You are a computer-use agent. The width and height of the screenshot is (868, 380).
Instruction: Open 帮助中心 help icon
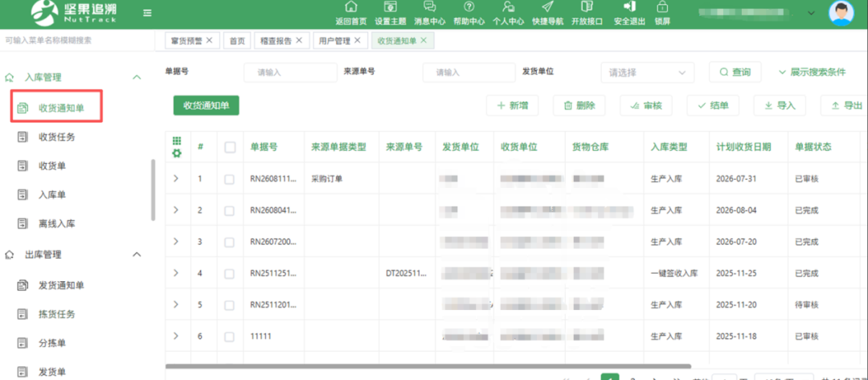(469, 6)
